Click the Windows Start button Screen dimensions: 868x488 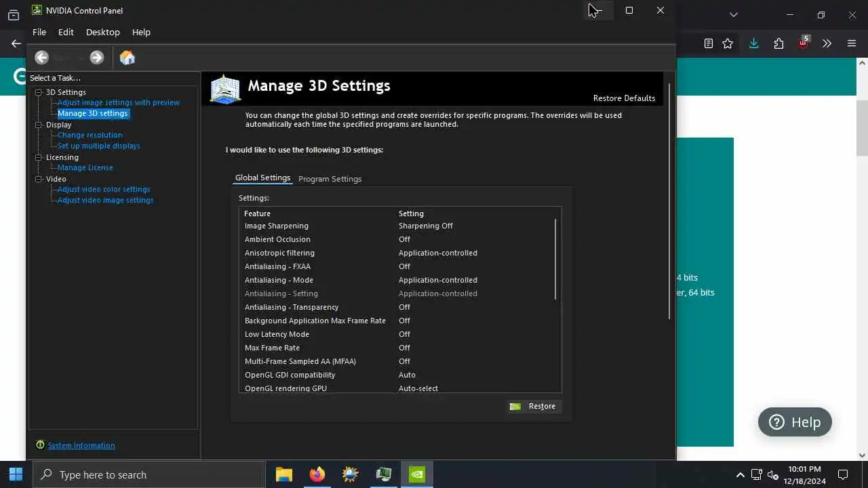tap(16, 474)
